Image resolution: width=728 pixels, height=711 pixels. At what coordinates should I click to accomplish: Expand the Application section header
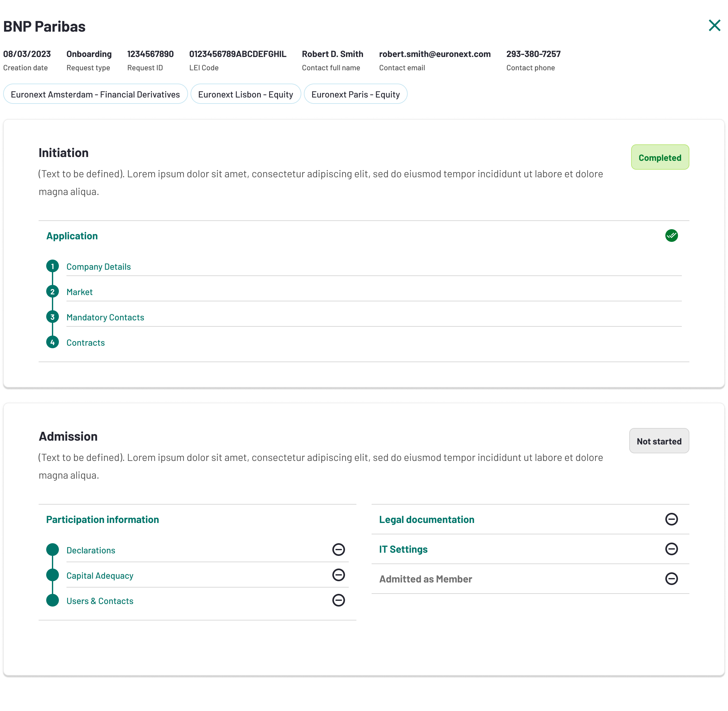(x=72, y=236)
